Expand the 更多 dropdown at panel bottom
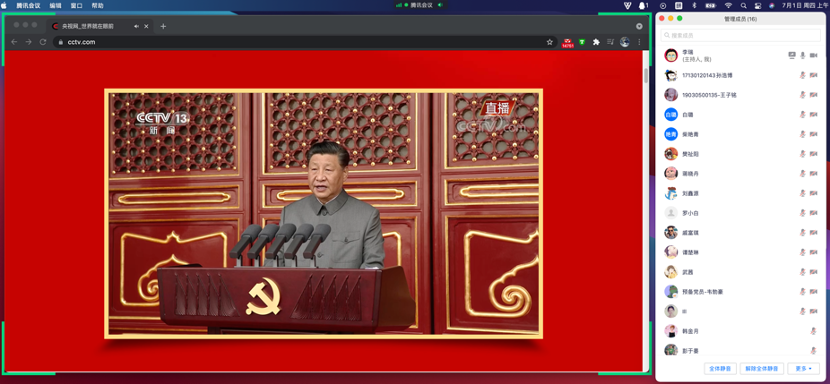Viewport: 830px width, 384px height. [x=804, y=369]
